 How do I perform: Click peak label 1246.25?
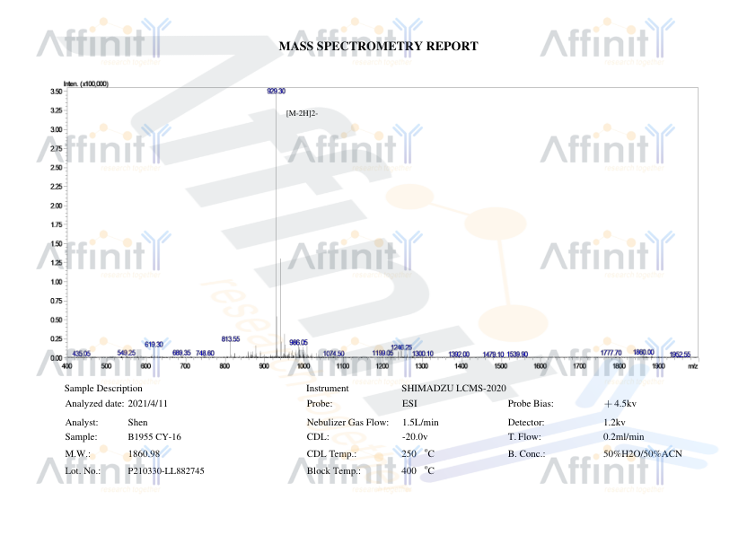coord(401,347)
